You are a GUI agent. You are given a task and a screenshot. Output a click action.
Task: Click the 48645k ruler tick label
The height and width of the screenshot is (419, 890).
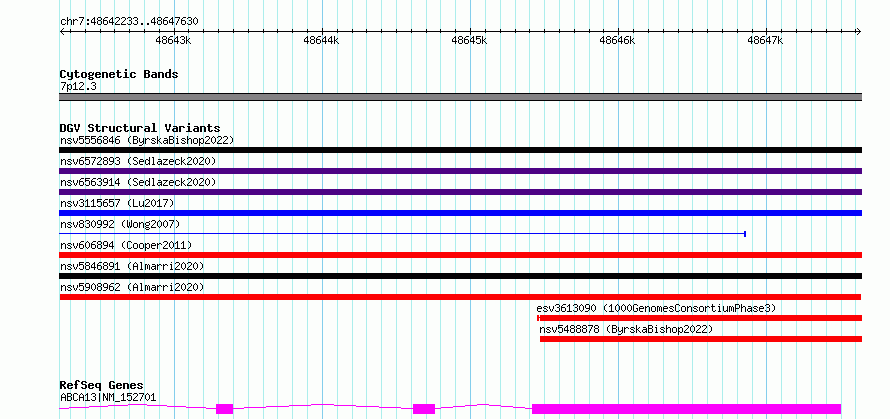(x=469, y=40)
